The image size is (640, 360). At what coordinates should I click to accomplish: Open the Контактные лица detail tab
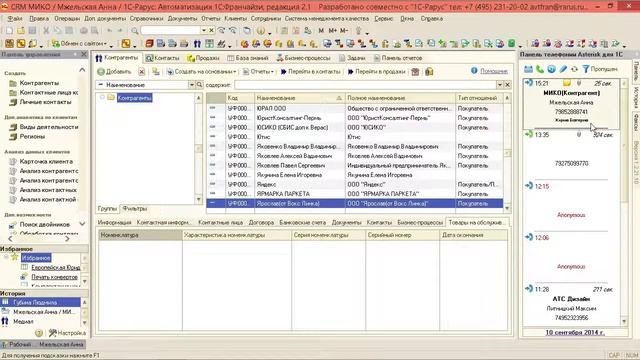[220, 222]
